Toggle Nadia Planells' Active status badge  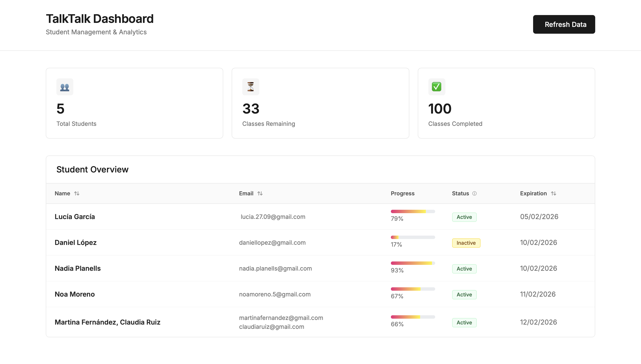(464, 268)
